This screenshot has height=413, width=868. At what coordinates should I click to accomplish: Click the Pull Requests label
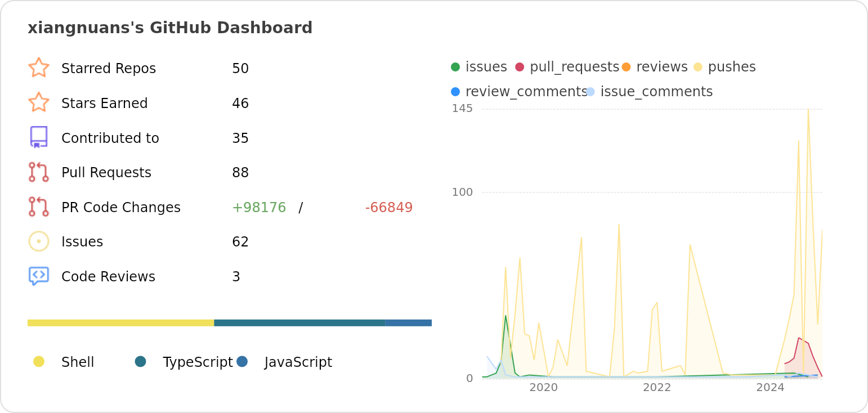click(x=106, y=173)
